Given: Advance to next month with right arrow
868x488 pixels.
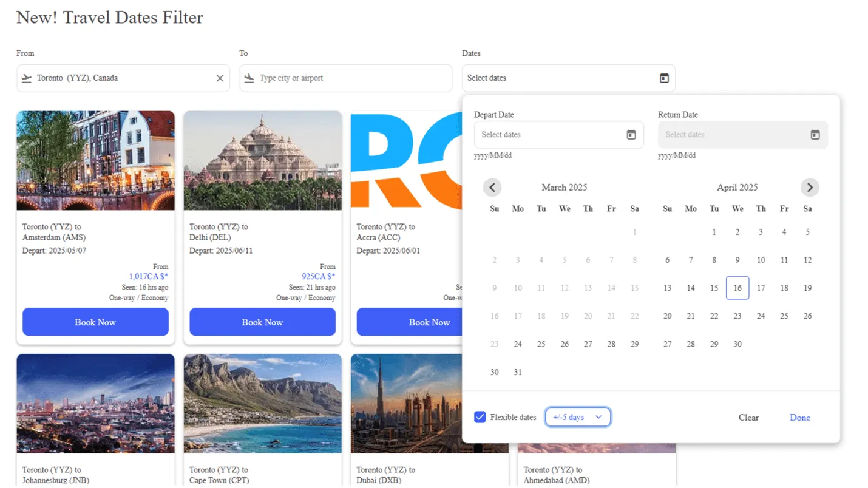Looking at the screenshot, I should click(x=809, y=188).
